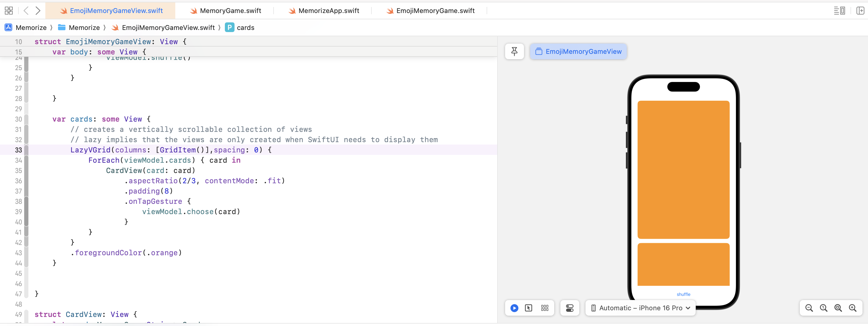Zoom preview to fit canvas
868x326 pixels.
(x=838, y=308)
